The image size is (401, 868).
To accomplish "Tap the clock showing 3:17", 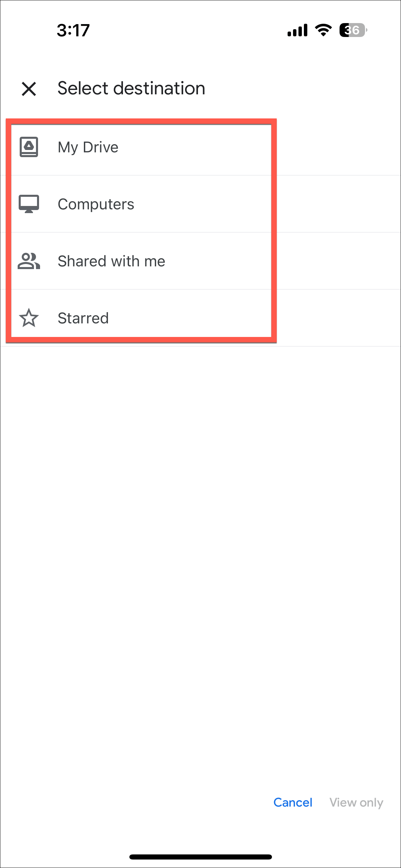I will (73, 30).
